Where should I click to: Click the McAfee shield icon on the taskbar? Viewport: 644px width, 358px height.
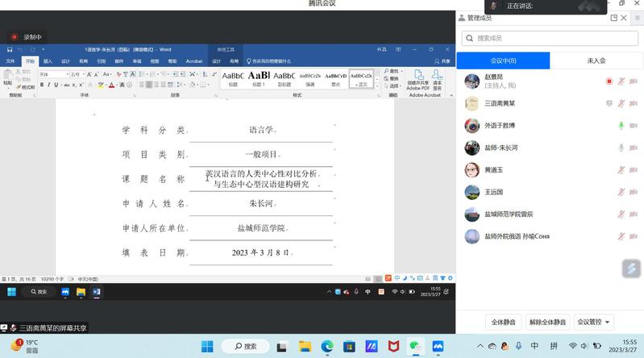coord(393,347)
